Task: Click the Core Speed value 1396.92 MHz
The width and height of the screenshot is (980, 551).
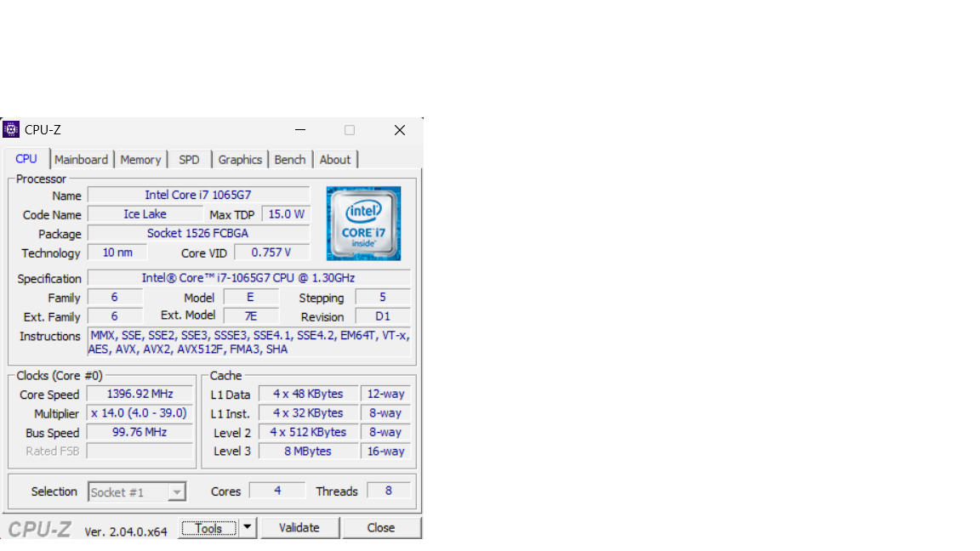Action: click(140, 395)
